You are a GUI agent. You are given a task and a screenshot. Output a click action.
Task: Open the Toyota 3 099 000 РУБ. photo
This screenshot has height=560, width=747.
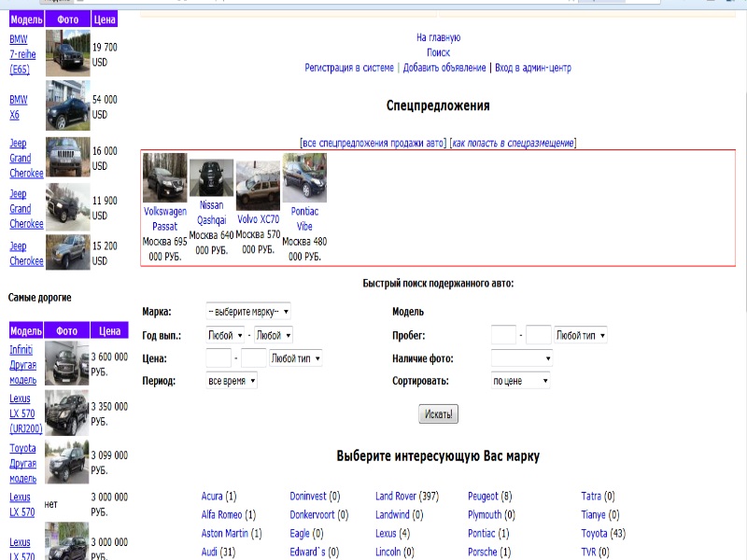point(66,462)
